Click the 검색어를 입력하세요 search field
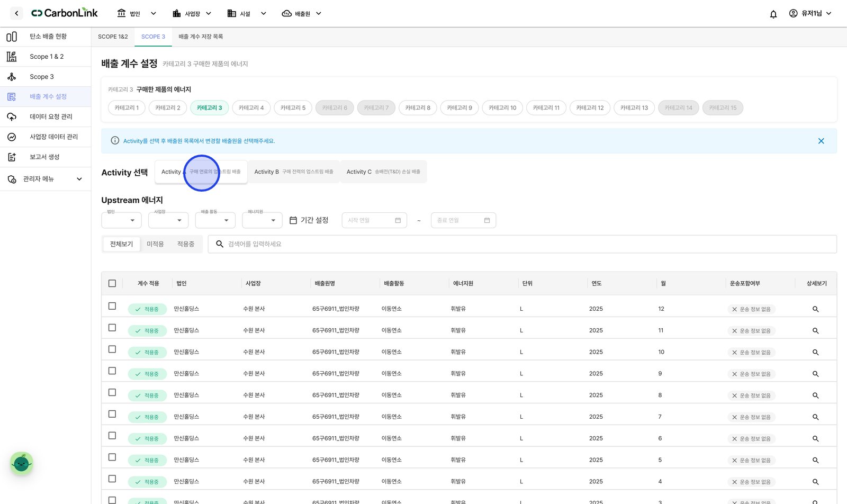Screen dimensions: 847x504 click(x=522, y=244)
